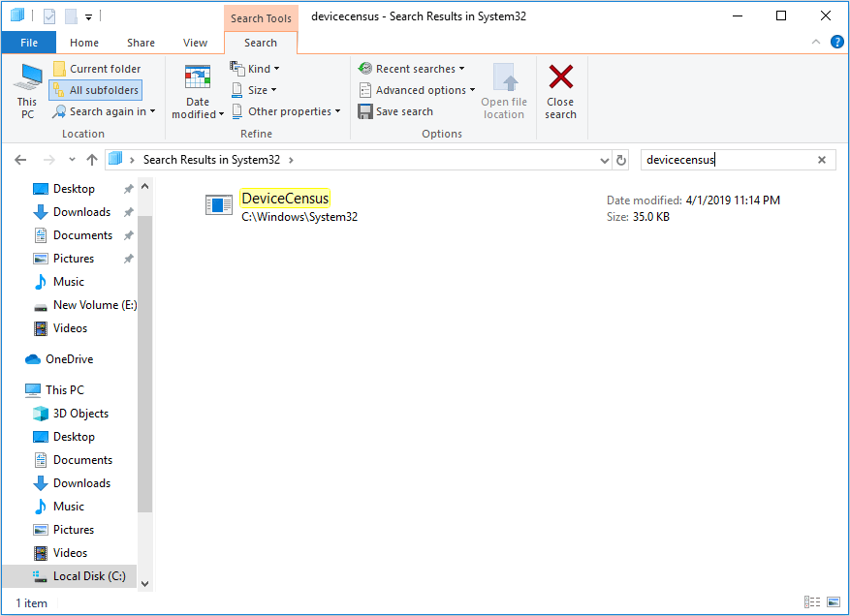Go back with the Back arrow
Image resolution: width=850 pixels, height=616 pixels.
pos(20,160)
